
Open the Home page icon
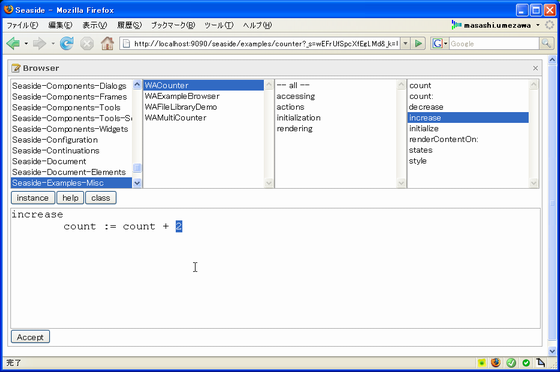(107, 44)
